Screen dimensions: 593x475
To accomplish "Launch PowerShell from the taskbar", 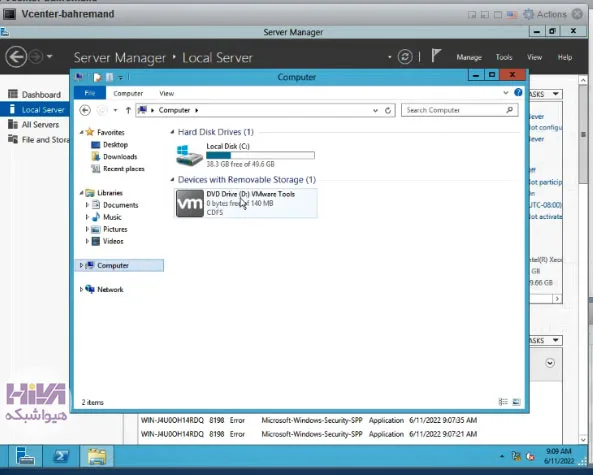I will click(x=61, y=456).
